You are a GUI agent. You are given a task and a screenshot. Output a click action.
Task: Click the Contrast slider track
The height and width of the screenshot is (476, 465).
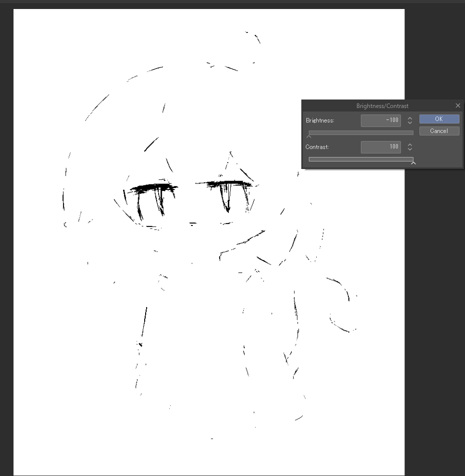[x=361, y=159]
